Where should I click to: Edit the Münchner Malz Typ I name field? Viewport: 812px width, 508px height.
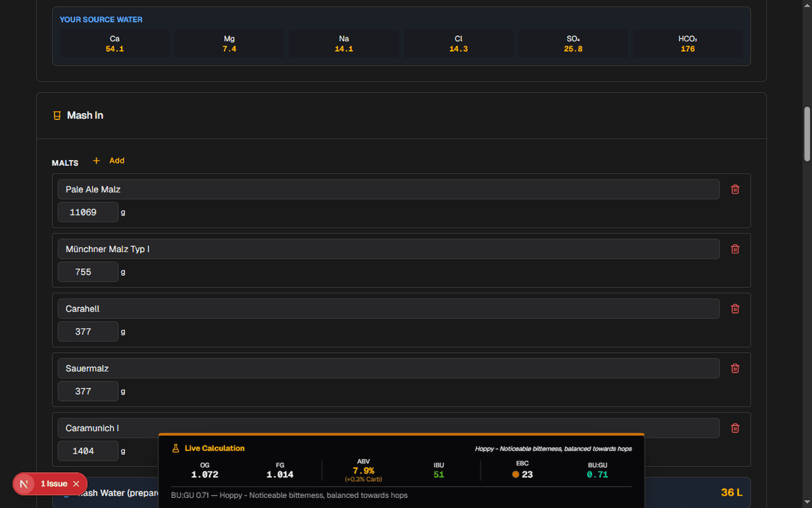[x=388, y=249]
